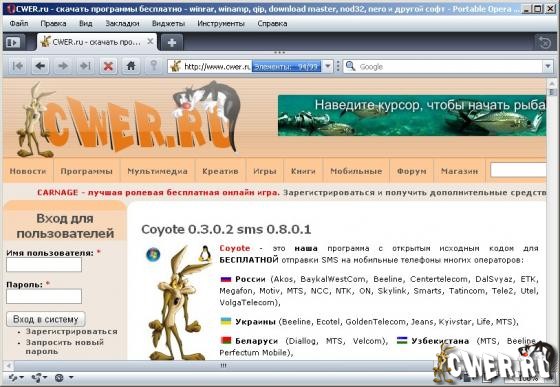
Task: Click the Fast forward navigation button
Action: click(x=85, y=66)
